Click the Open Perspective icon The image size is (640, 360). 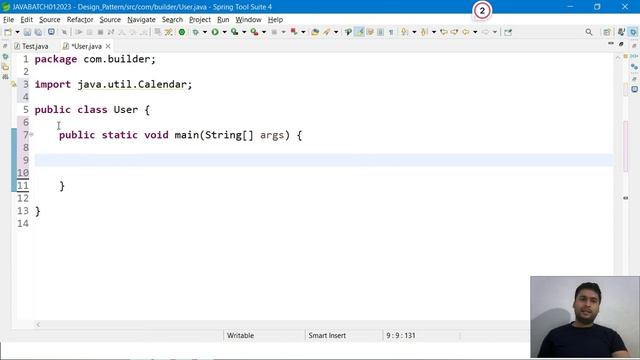coord(607,32)
